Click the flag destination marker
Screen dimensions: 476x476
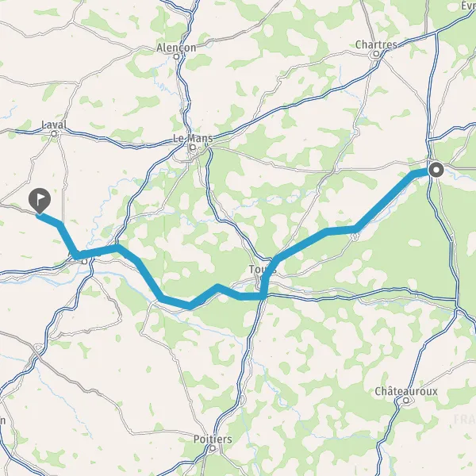pyautogui.click(x=40, y=201)
